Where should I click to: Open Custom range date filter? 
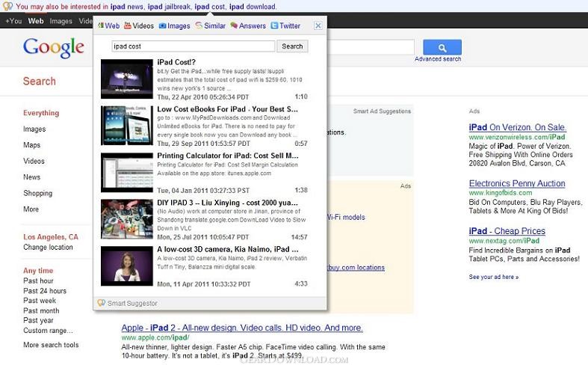(48, 331)
